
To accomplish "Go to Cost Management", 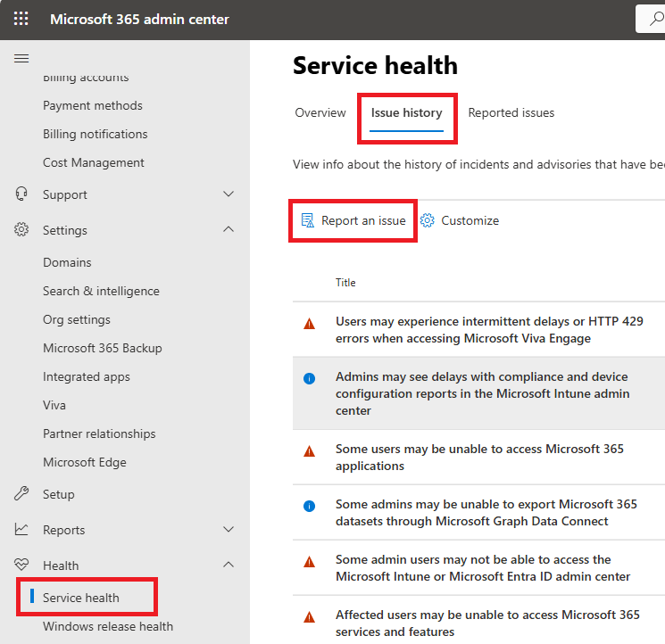I will click(x=94, y=162).
